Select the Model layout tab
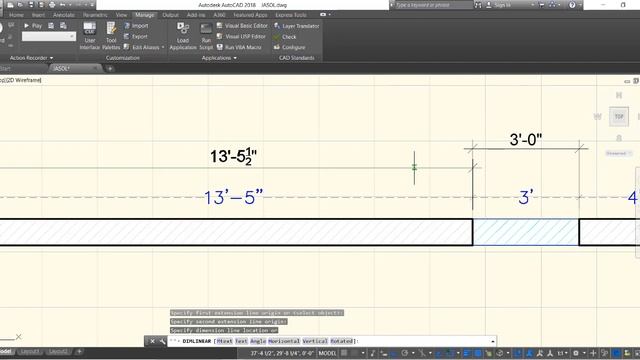Viewport: 640px width, 360px height. 6,351
